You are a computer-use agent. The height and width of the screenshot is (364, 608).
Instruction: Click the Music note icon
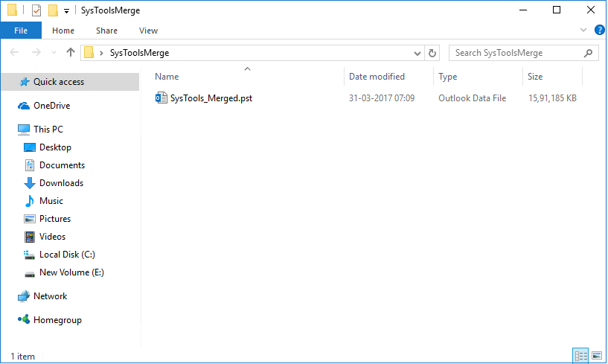pyautogui.click(x=30, y=201)
